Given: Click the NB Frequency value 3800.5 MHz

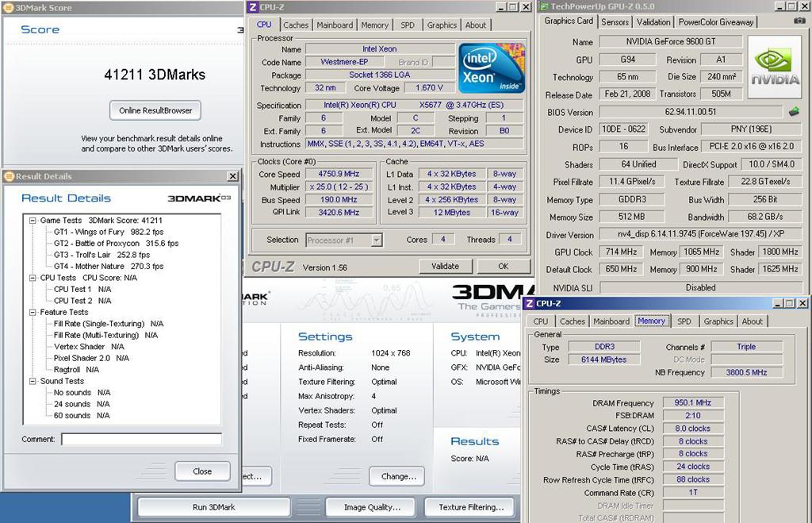Looking at the screenshot, I should pyautogui.click(x=746, y=372).
